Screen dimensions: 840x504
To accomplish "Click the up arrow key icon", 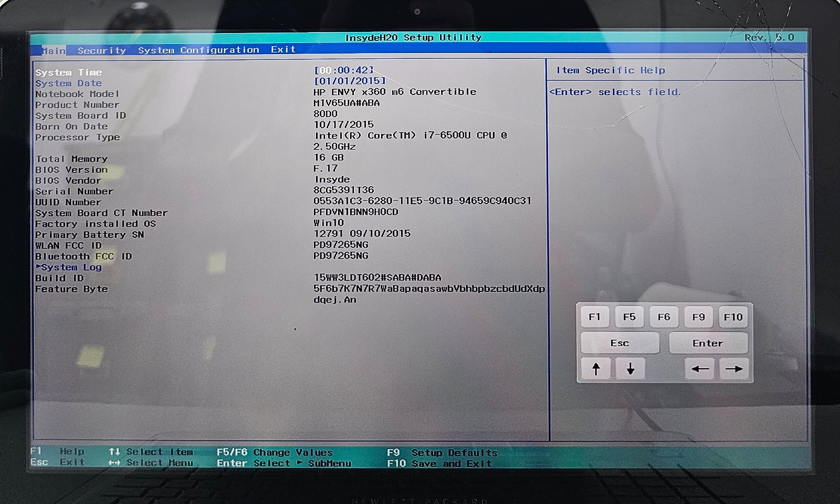I will coord(596,369).
